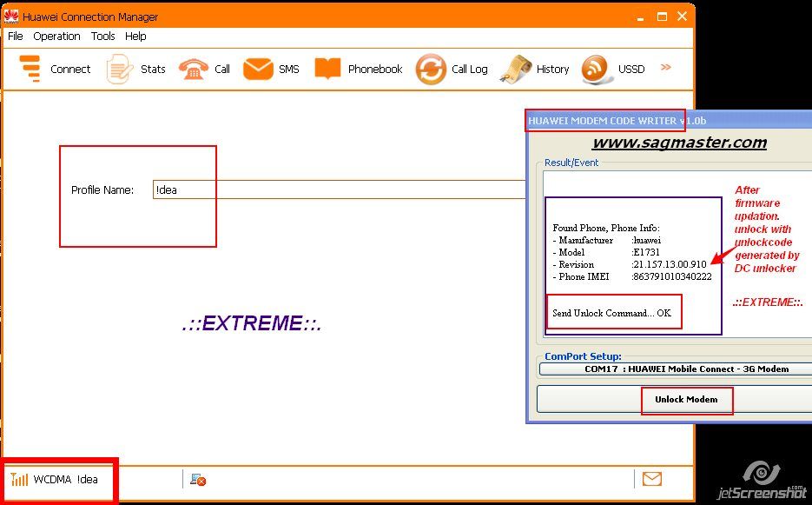Close the Huawei Connection Manager window
812x505 pixels.
click(683, 17)
